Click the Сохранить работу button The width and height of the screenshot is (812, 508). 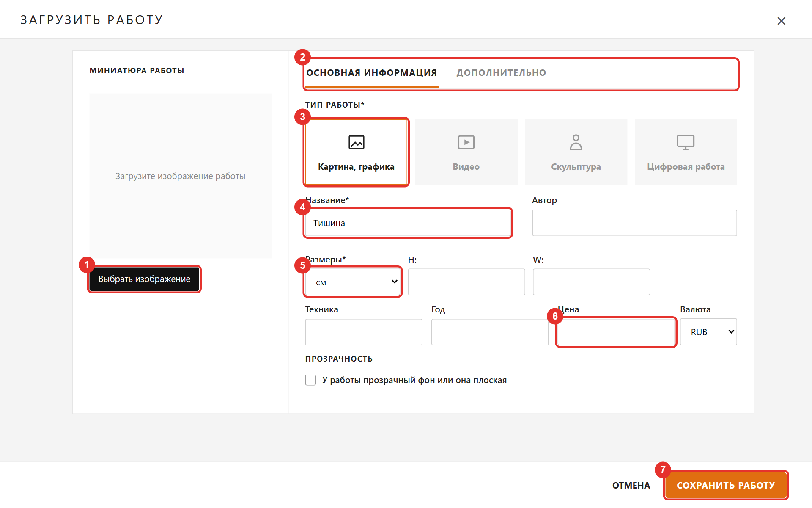pyautogui.click(x=726, y=486)
